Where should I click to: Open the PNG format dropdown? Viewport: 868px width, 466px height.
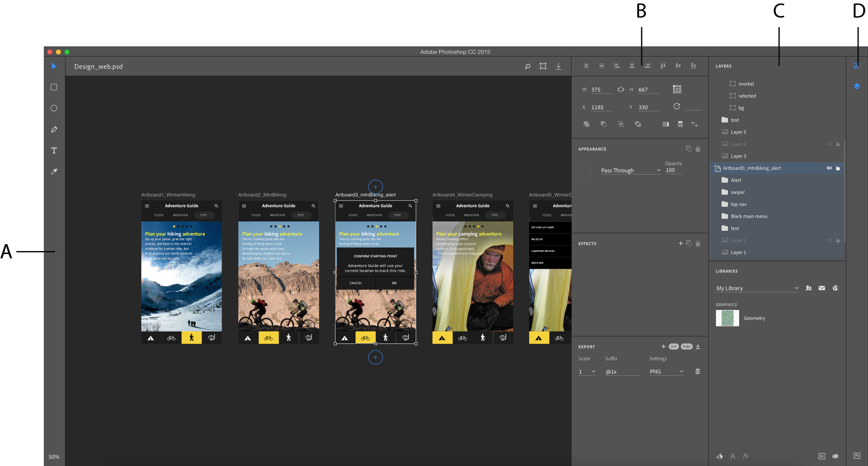coord(666,371)
